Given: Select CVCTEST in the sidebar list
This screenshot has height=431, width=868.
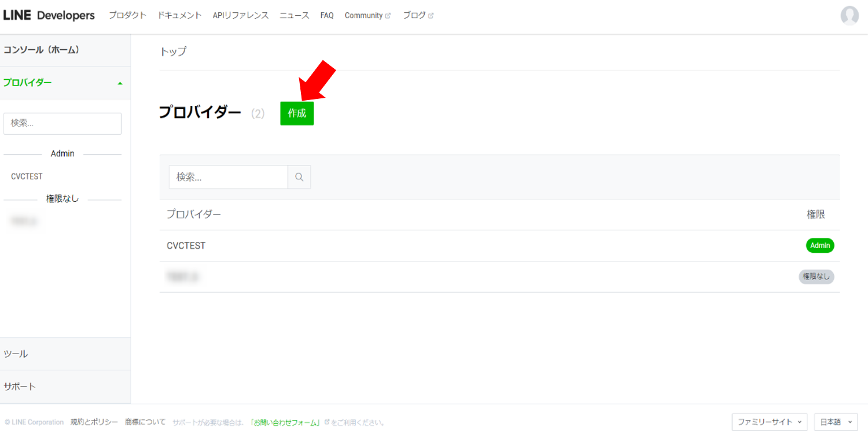Looking at the screenshot, I should [27, 176].
